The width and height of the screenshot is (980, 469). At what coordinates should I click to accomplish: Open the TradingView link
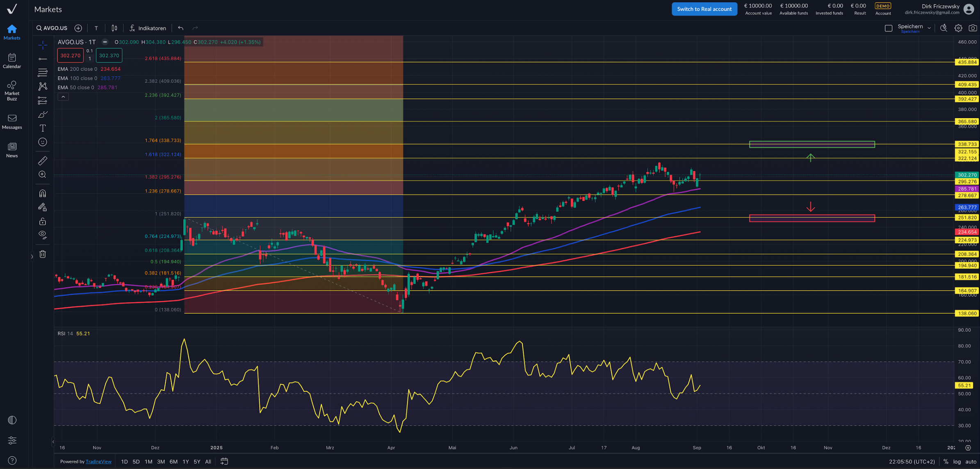click(x=98, y=462)
